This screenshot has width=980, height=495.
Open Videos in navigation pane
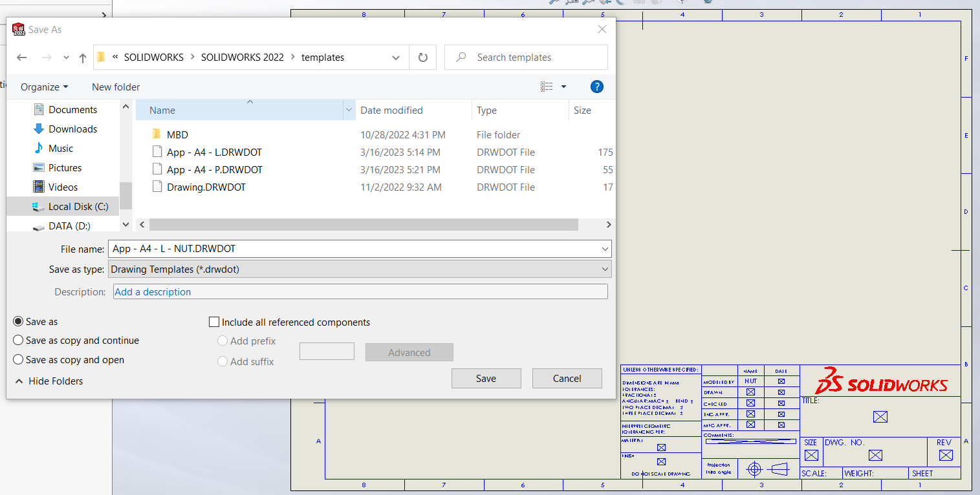coord(63,187)
